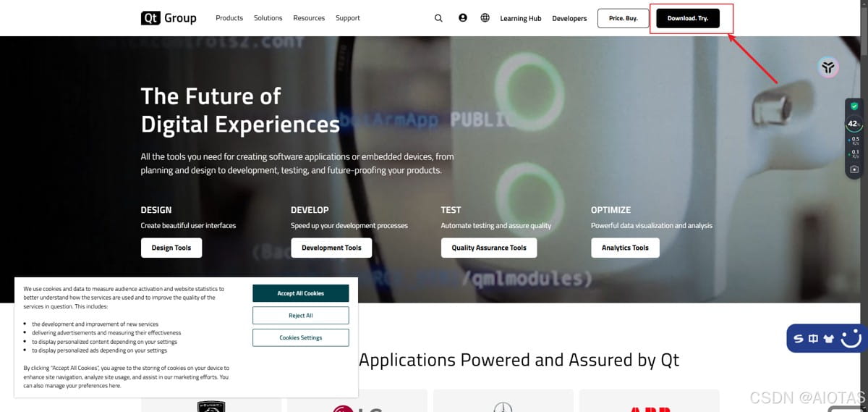Open Analytics Tools
The height and width of the screenshot is (412, 868).
click(x=625, y=248)
